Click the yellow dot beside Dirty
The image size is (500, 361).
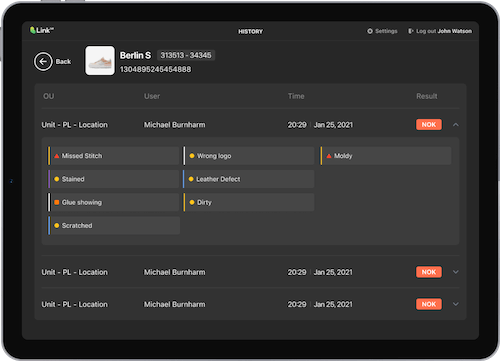[192, 202]
